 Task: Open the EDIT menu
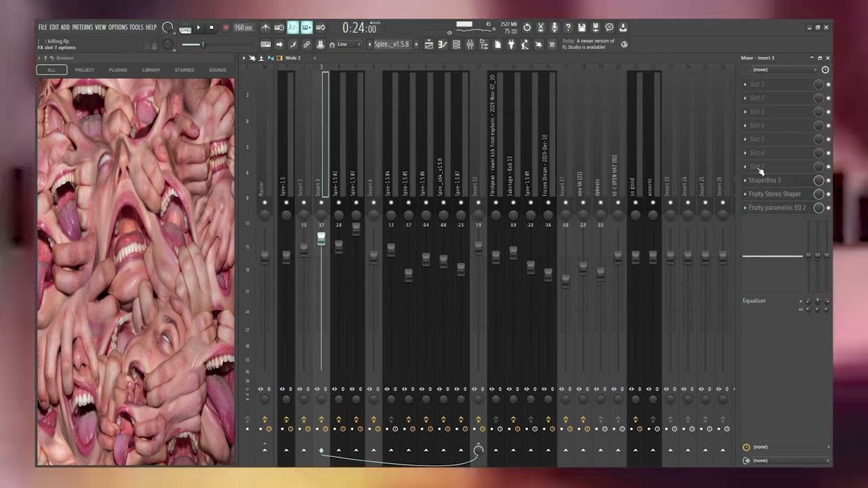pos(54,27)
